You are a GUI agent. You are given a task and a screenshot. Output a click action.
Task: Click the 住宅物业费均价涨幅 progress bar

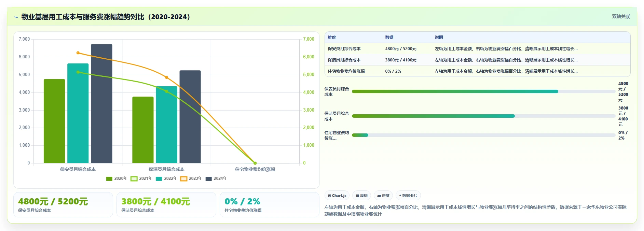click(x=483, y=135)
